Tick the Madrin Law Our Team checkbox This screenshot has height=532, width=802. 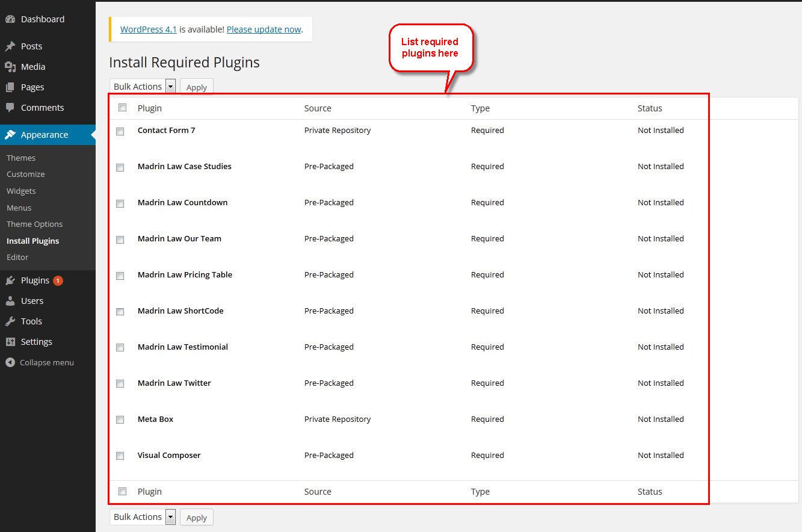point(120,240)
